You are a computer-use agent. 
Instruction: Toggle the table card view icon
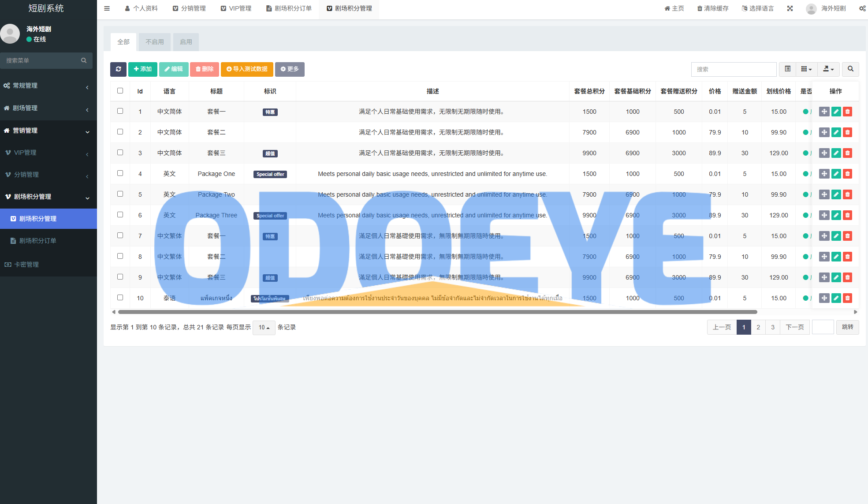[x=787, y=69]
